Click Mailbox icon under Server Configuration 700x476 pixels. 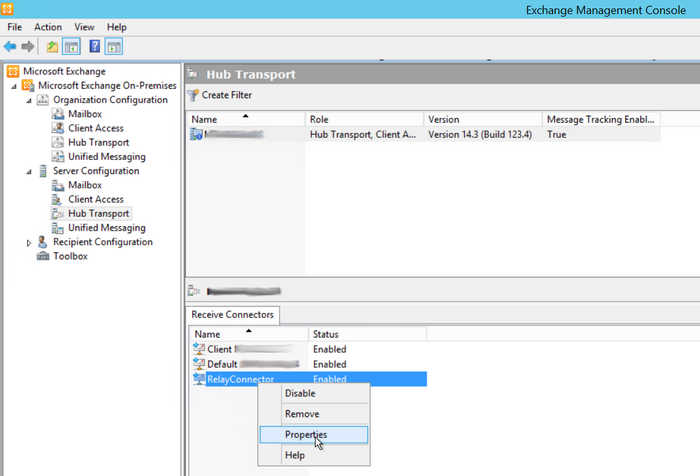point(58,185)
